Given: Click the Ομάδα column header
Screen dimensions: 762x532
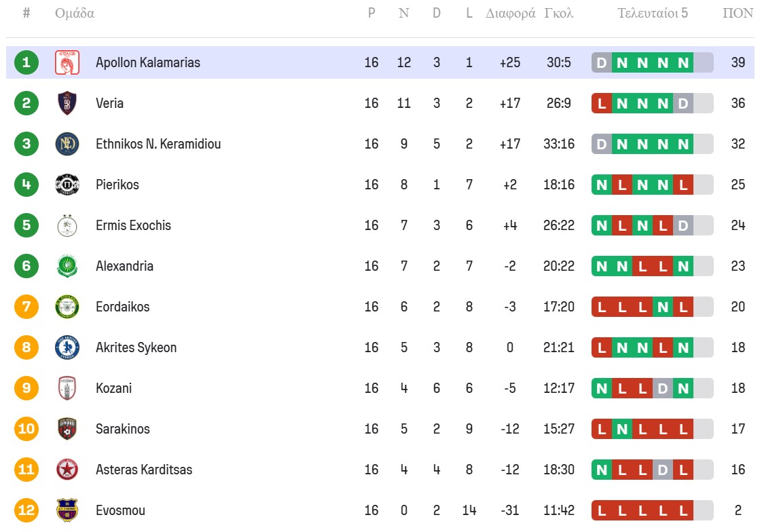Looking at the screenshot, I should [75, 13].
